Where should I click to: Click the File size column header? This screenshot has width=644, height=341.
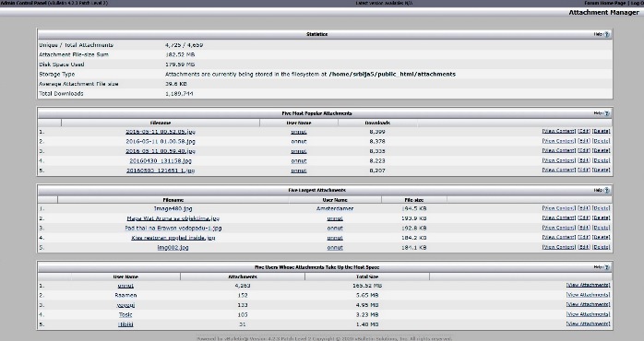pos(414,200)
